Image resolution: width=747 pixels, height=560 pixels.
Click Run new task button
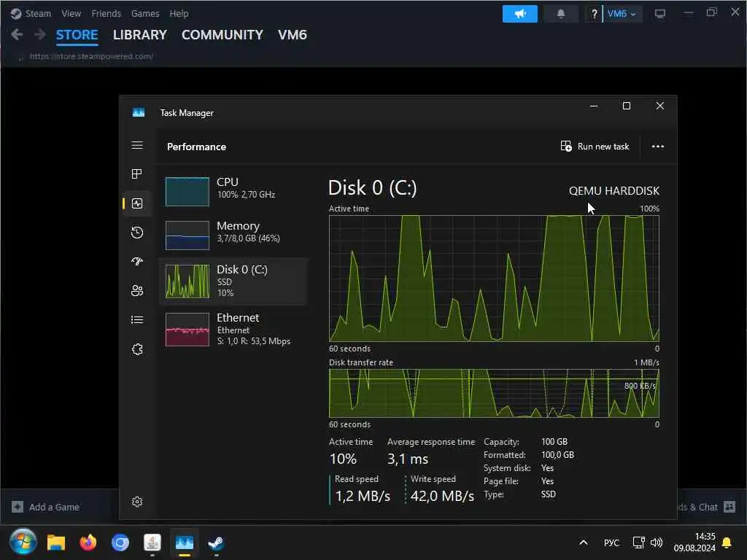tap(595, 146)
